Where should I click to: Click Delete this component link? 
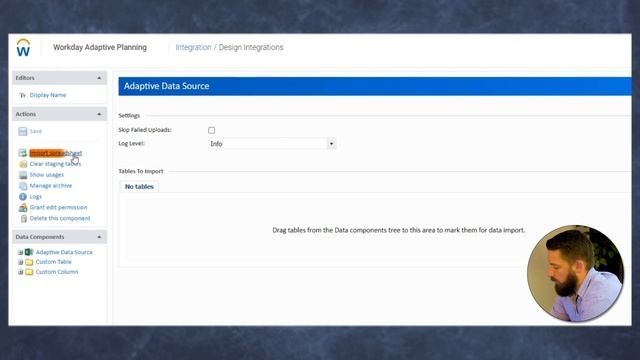coord(60,219)
